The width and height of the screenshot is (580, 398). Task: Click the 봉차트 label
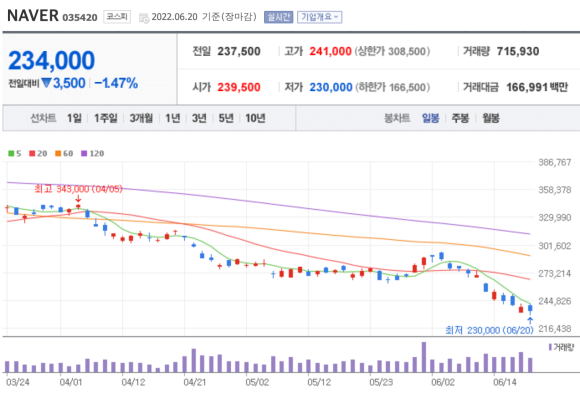(x=397, y=118)
